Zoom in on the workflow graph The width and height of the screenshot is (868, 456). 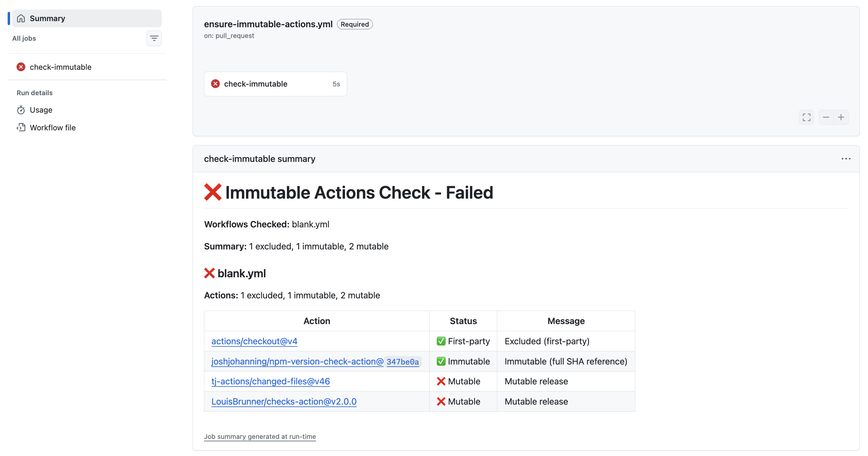coord(841,117)
